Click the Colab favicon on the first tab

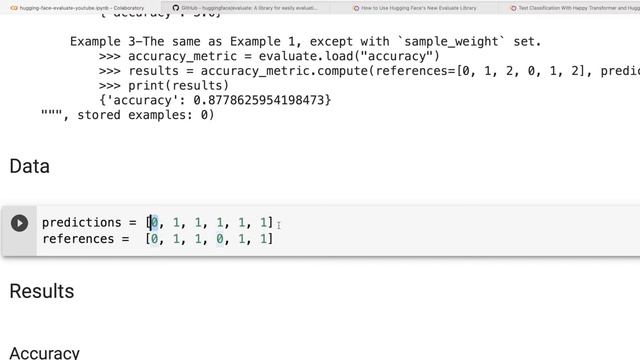click(14, 8)
